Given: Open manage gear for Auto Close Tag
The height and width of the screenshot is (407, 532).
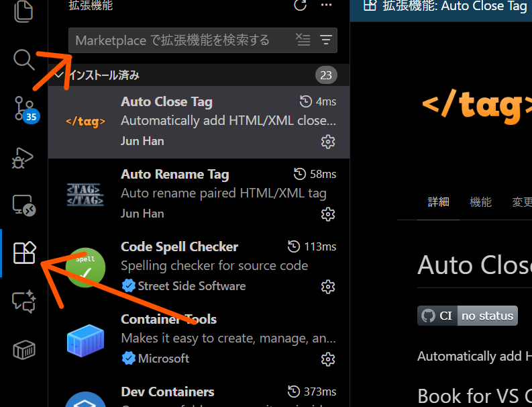Looking at the screenshot, I should click(328, 142).
